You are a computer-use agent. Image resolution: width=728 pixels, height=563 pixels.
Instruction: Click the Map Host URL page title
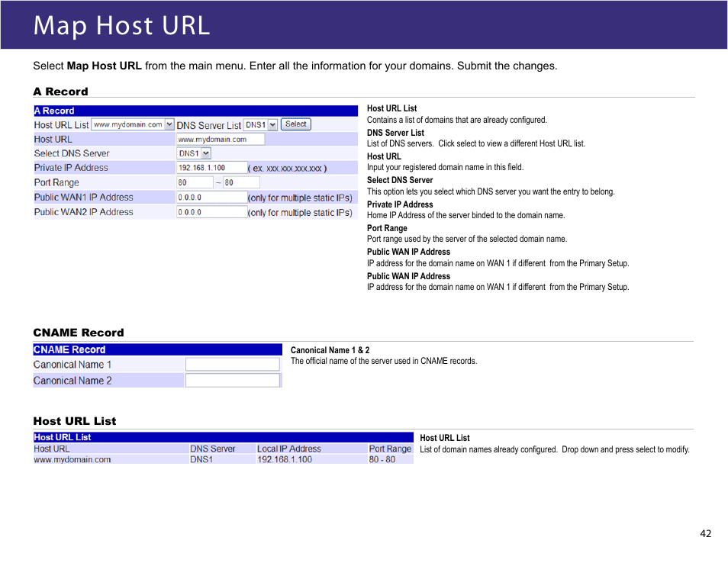(121, 25)
